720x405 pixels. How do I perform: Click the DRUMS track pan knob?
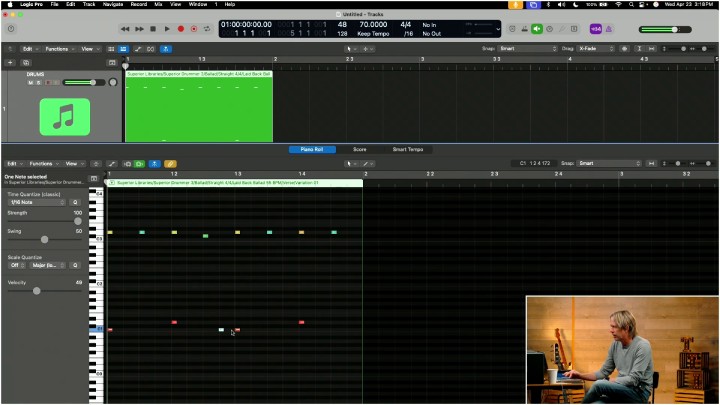point(113,83)
